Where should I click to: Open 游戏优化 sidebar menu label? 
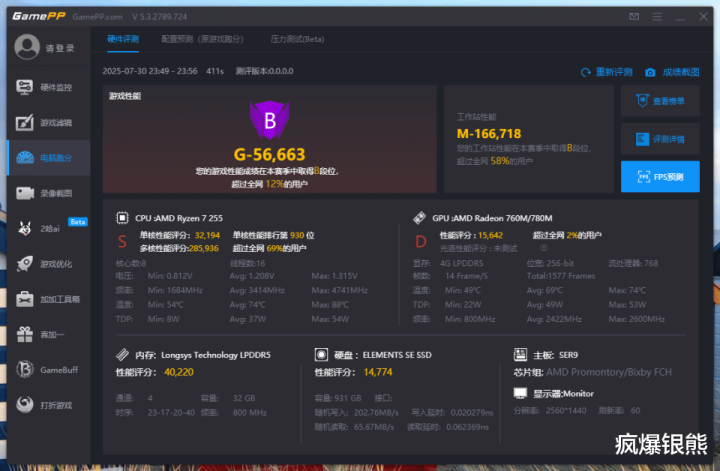pyautogui.click(x=56, y=264)
